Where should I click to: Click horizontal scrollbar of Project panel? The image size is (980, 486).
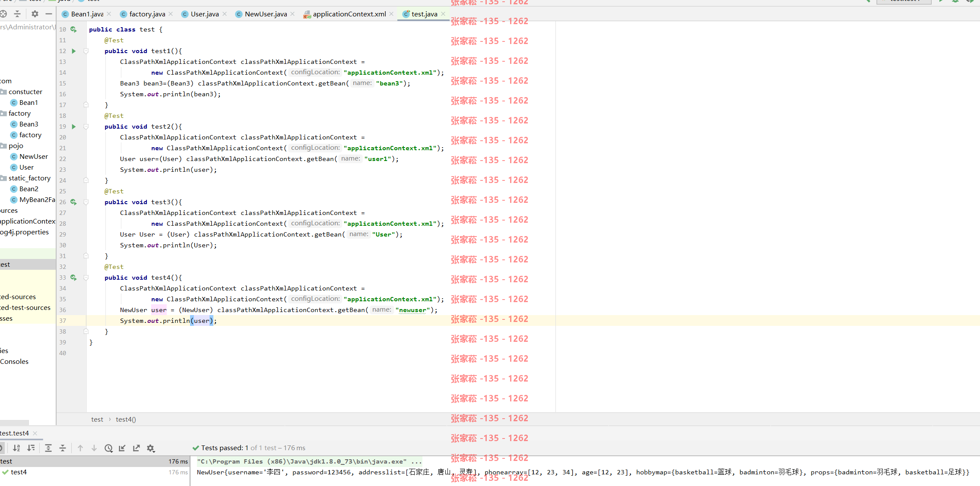[14, 423]
